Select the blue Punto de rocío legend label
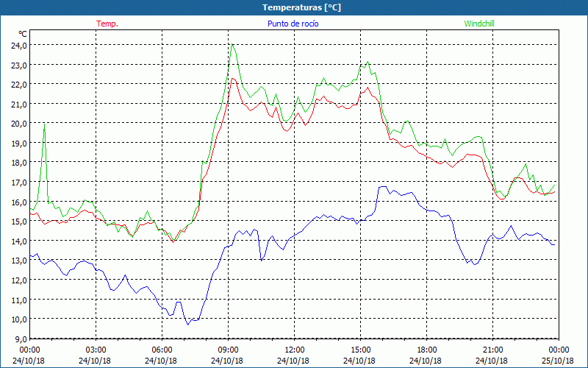Viewport: 588px width, 368px height. [293, 24]
